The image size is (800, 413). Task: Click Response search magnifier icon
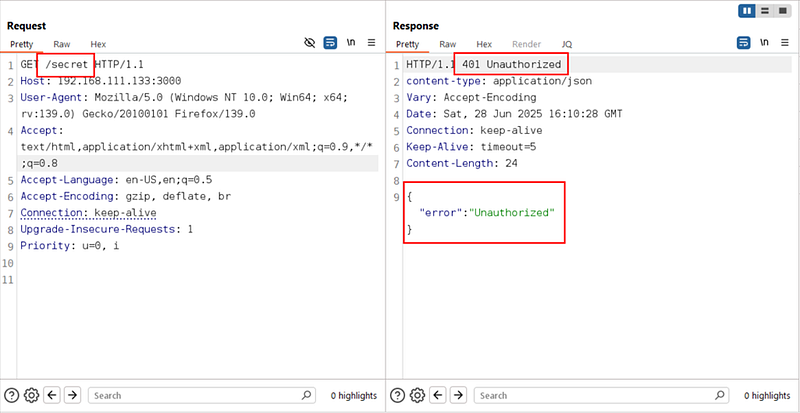click(719, 395)
